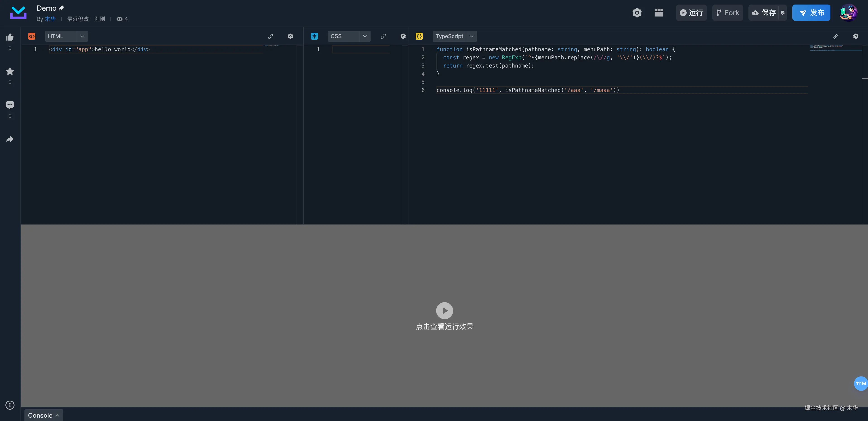The width and height of the screenshot is (868, 421).
Task: Open global settings gear in the header
Action: (x=637, y=13)
